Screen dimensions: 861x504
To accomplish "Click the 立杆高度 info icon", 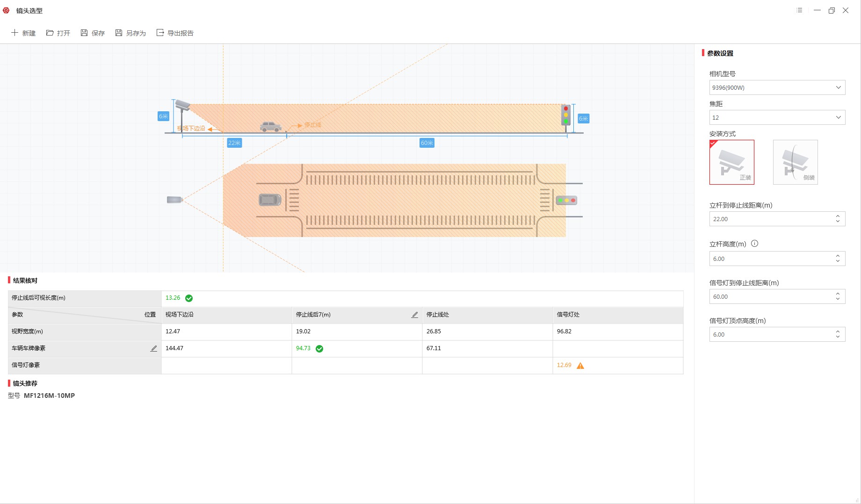I will pos(754,244).
